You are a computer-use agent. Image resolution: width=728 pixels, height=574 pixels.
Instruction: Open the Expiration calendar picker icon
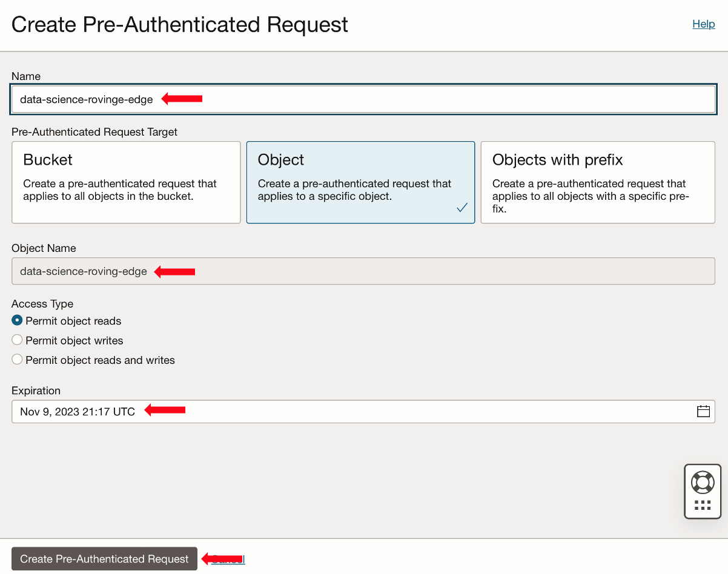click(x=703, y=411)
